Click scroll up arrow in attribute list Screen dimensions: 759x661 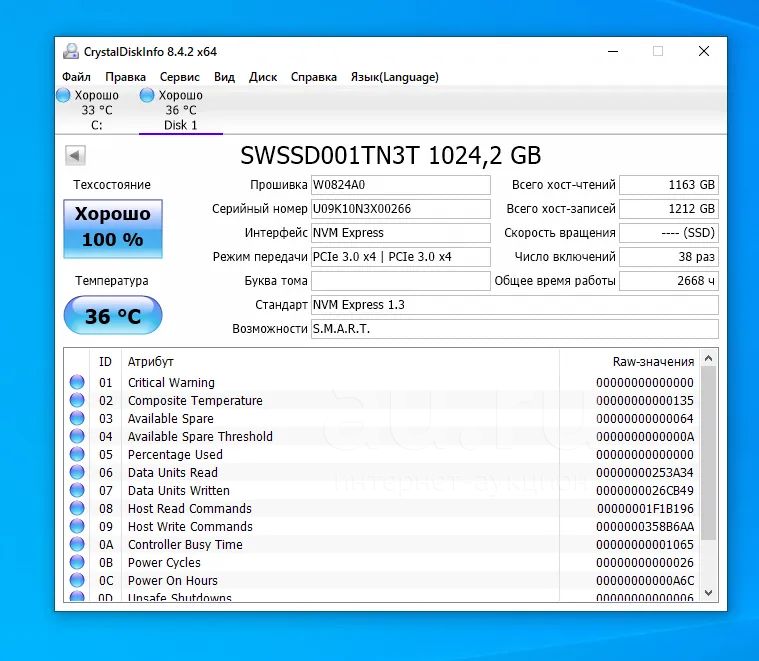click(x=709, y=359)
